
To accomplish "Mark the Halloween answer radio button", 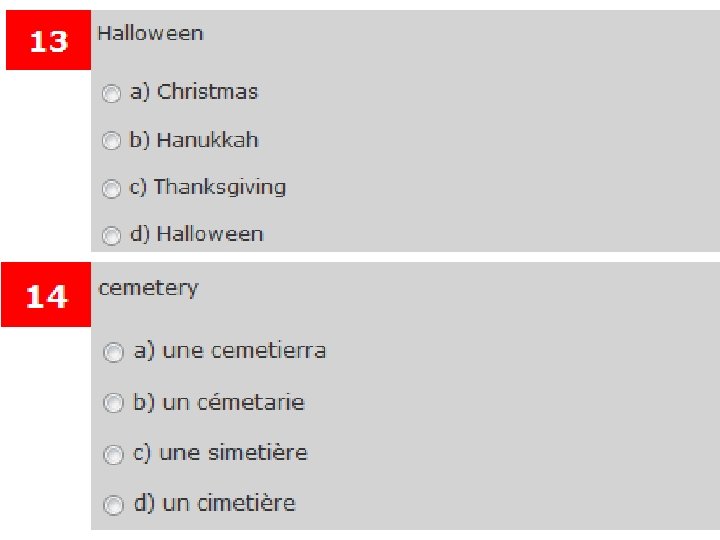I will pyautogui.click(x=112, y=236).
